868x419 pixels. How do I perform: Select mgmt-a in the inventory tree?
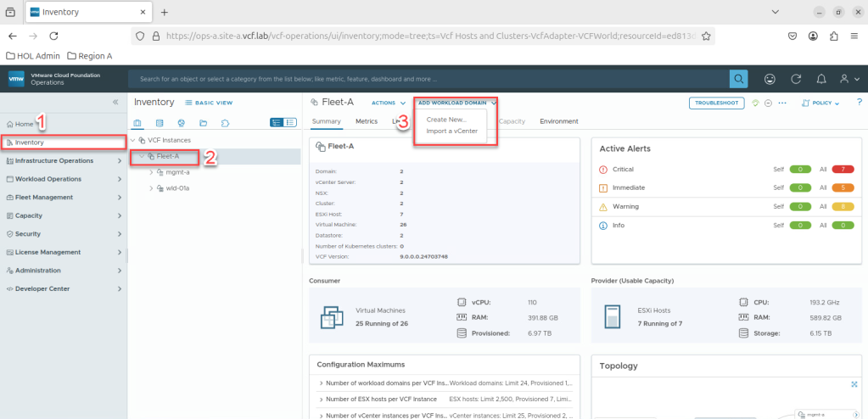tap(177, 173)
